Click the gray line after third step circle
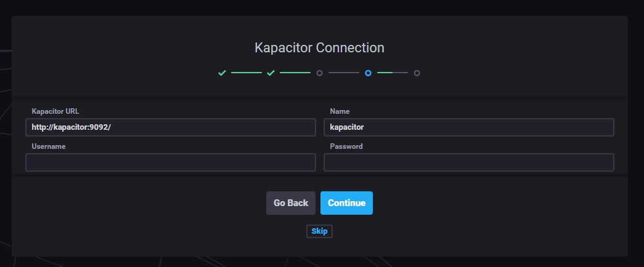644x267 pixels. click(x=344, y=73)
